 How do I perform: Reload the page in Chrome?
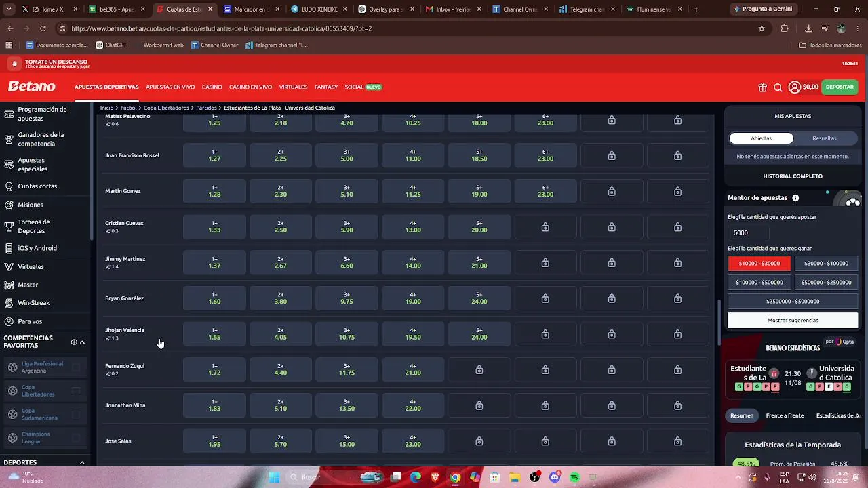coord(43,28)
